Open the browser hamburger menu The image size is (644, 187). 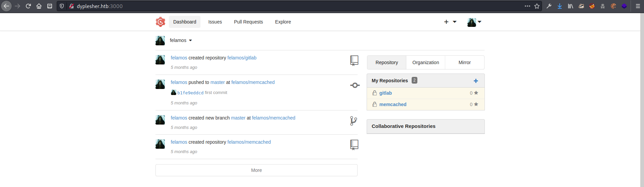(x=638, y=6)
